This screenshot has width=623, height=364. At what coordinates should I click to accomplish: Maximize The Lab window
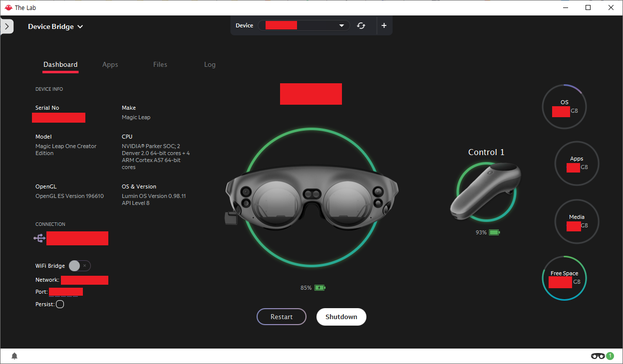tap(588, 7)
